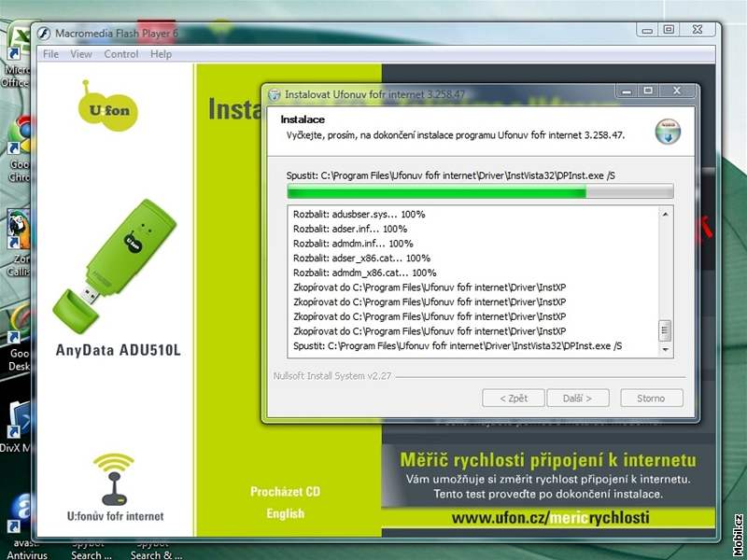The width and height of the screenshot is (747, 560).
Task: Open the View menu in Flash Player
Action: click(x=81, y=54)
